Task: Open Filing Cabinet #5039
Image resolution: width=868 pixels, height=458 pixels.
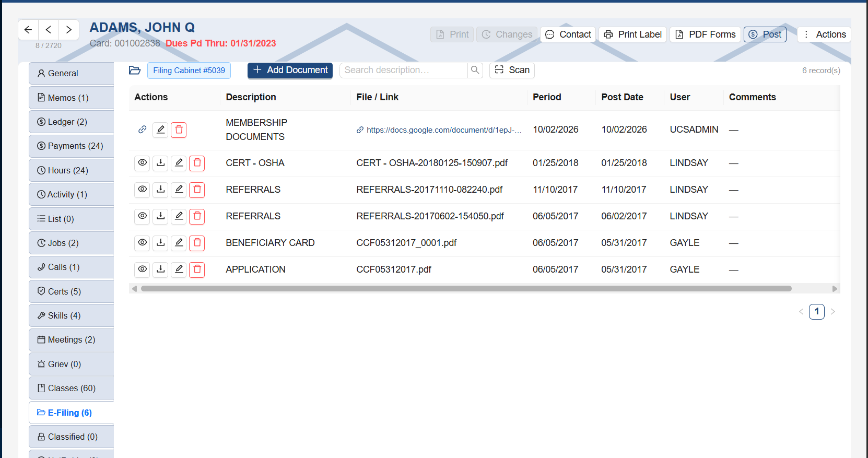Action: [189, 71]
